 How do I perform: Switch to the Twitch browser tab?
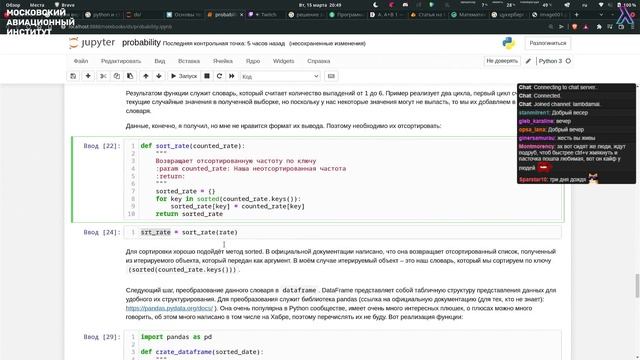pos(265,15)
